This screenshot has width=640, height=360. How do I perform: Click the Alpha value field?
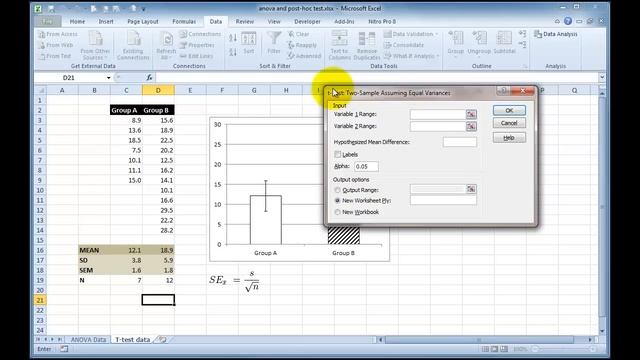(x=366, y=167)
